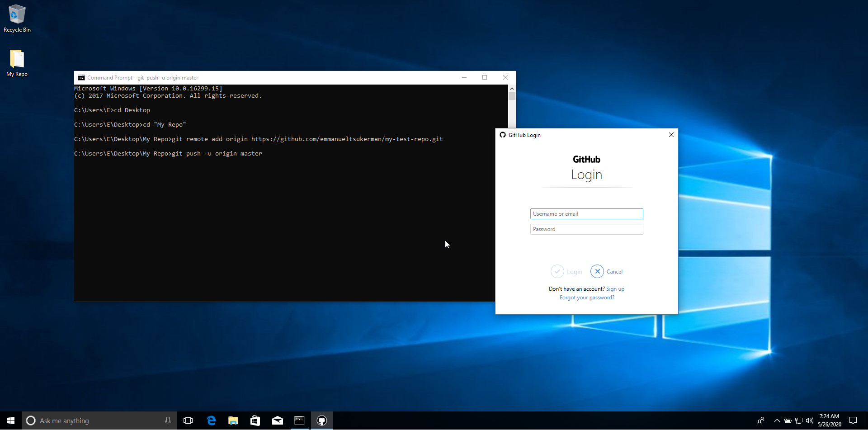Select the My Repo folder icon

click(x=17, y=63)
